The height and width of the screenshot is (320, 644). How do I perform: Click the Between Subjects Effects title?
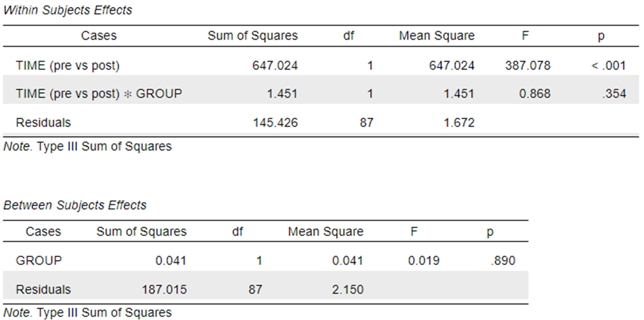[75, 205]
